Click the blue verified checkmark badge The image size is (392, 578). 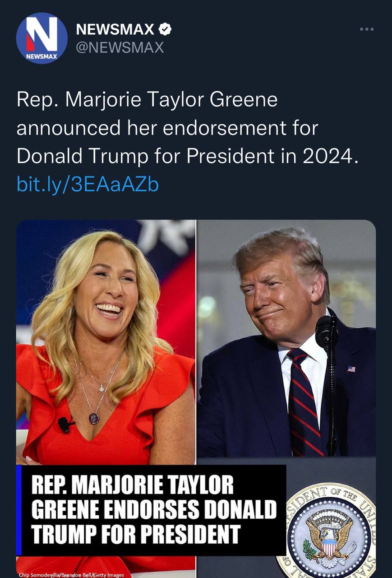coord(166,29)
